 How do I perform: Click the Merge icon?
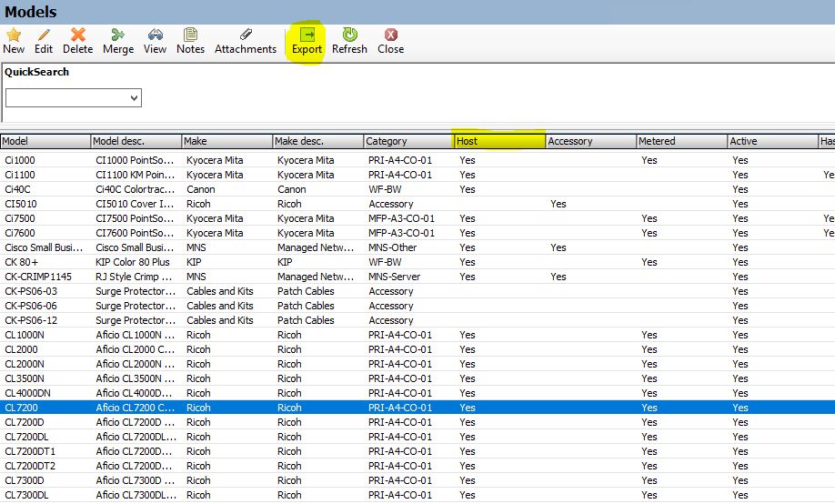117,35
